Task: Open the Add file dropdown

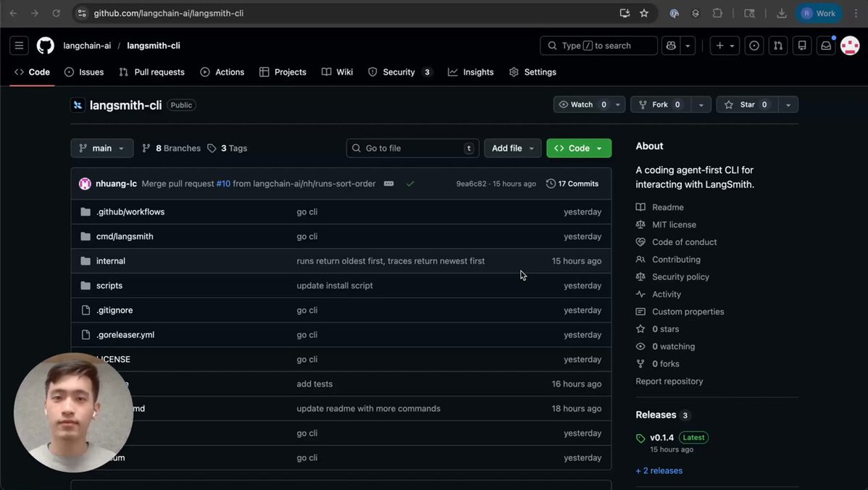Action: coord(512,148)
